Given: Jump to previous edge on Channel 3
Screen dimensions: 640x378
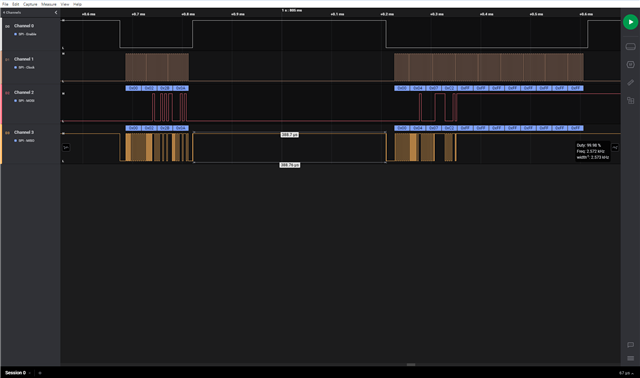Looking at the screenshot, I should [x=66, y=147].
